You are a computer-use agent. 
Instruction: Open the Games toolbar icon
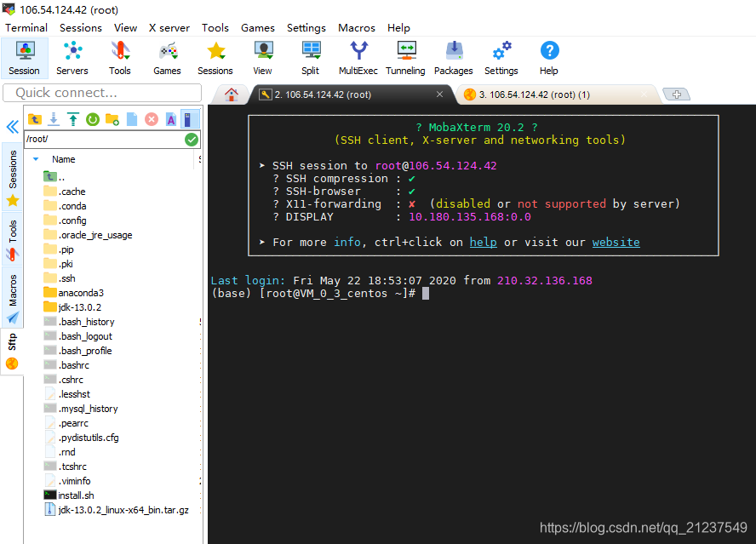click(x=168, y=59)
